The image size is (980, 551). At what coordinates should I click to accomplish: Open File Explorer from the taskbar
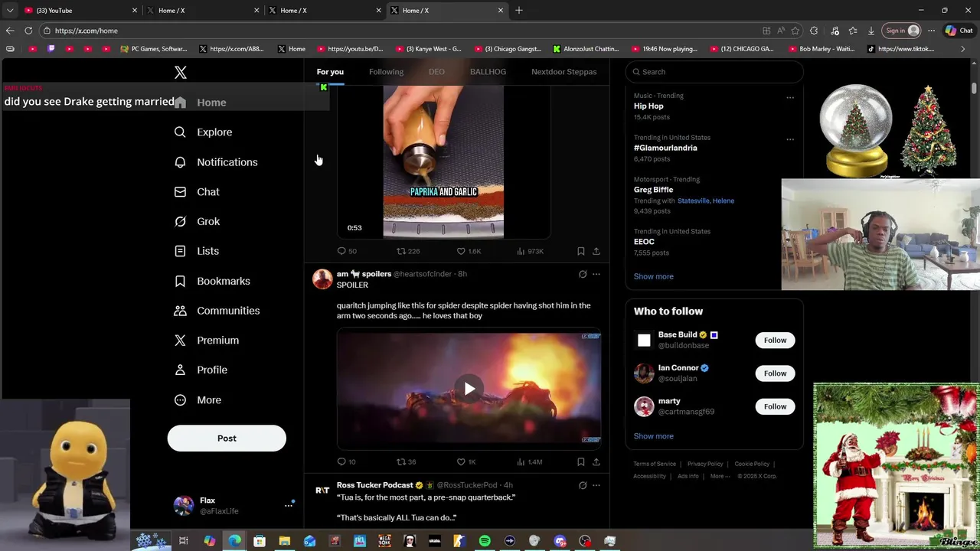click(x=285, y=541)
